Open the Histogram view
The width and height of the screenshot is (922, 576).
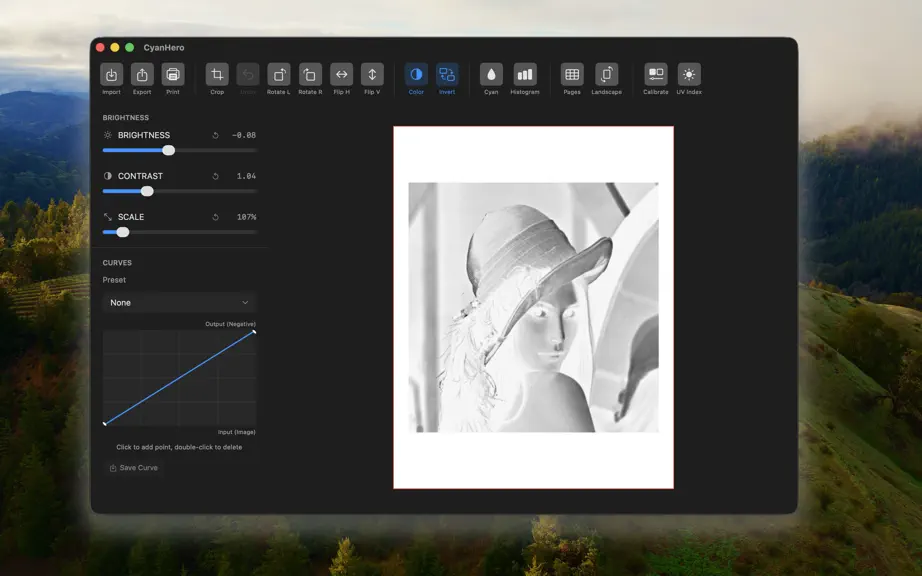[x=525, y=75]
